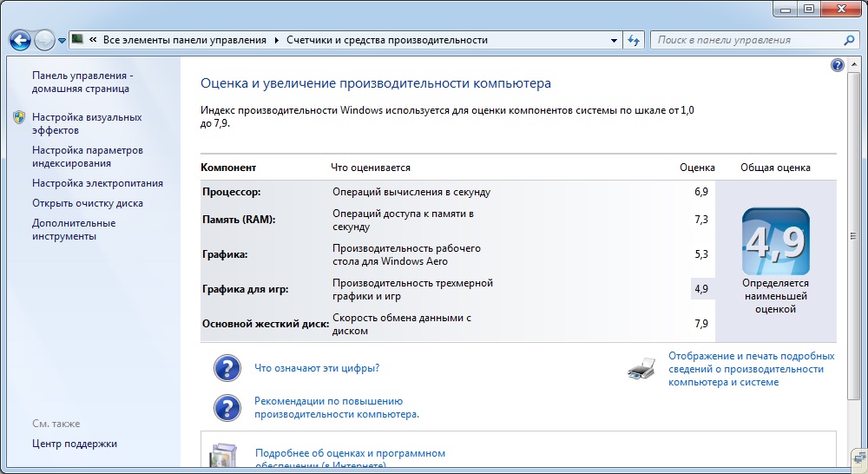Click the shield icon near visual effects
Image resolution: width=868 pixels, height=474 pixels.
pyautogui.click(x=19, y=117)
